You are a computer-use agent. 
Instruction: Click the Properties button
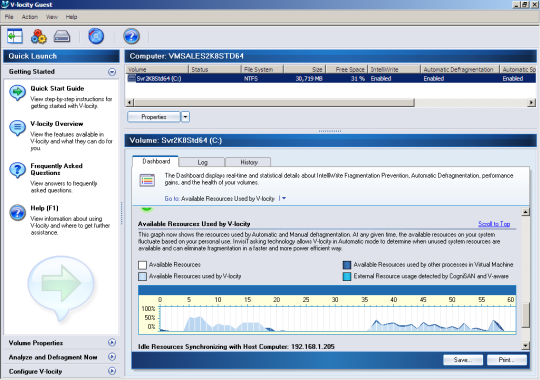click(x=154, y=117)
